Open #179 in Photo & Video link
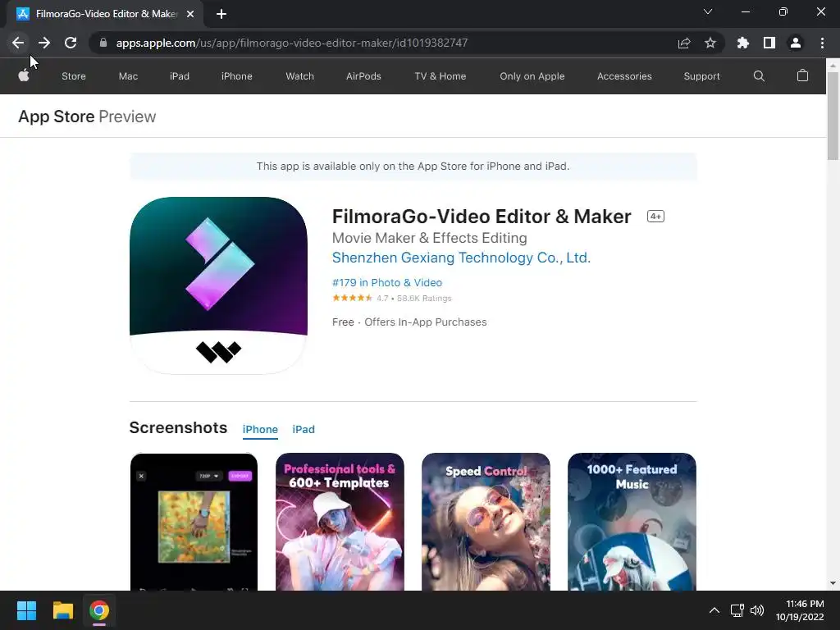 coord(387,282)
